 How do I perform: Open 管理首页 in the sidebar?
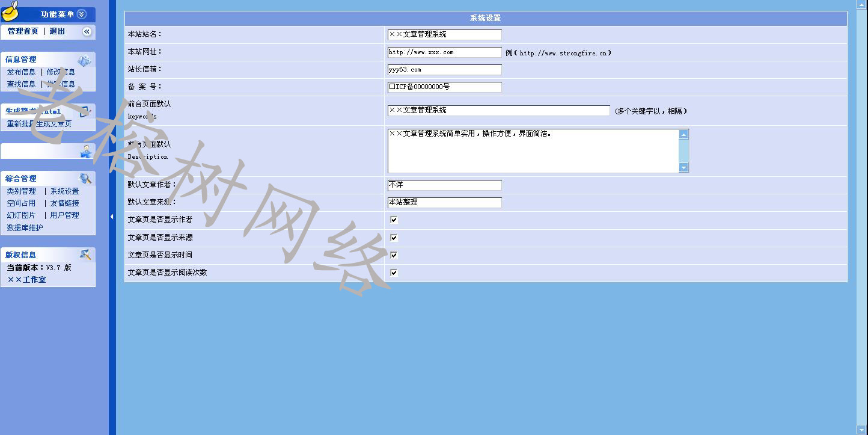tap(23, 31)
